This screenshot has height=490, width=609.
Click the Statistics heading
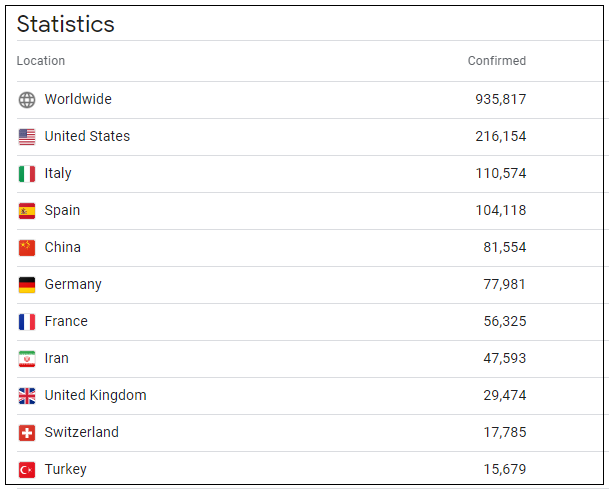[66, 24]
